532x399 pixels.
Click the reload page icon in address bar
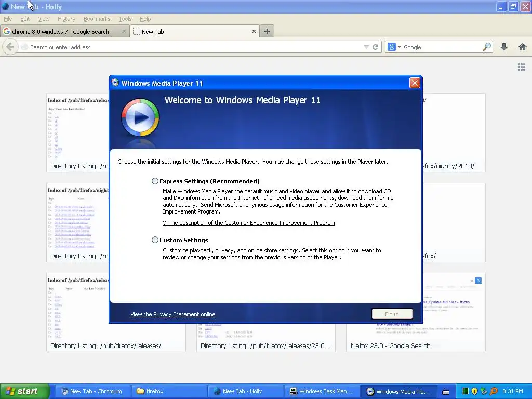tap(375, 47)
